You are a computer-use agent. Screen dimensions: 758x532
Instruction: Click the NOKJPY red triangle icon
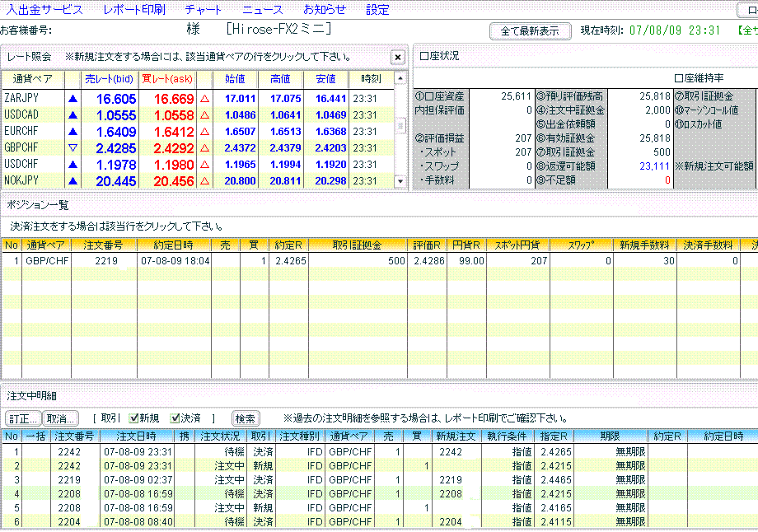point(204,180)
